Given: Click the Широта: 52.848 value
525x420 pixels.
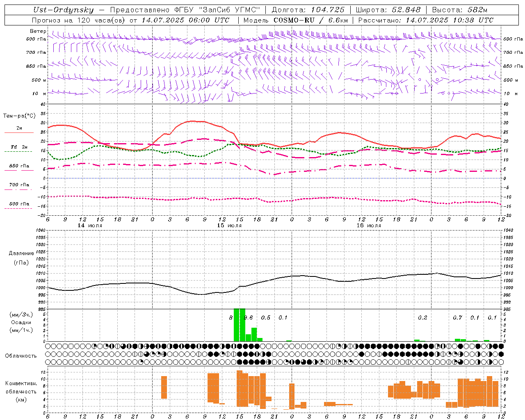Looking at the screenshot, I should pyautogui.click(x=388, y=10).
